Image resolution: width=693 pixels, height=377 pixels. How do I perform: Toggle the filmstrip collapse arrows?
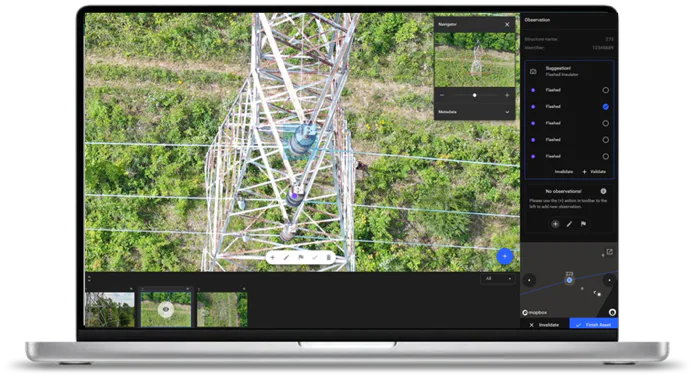click(89, 278)
